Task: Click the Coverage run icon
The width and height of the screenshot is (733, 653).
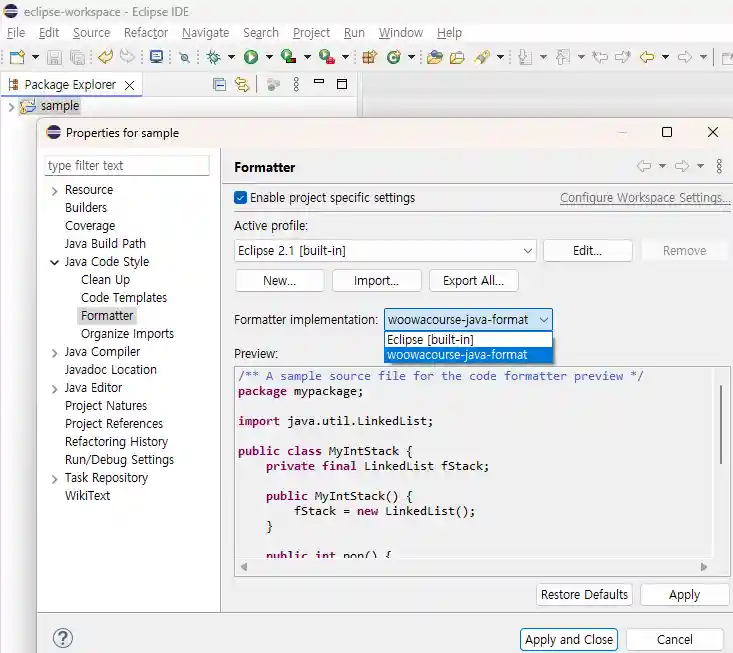Action: 288,57
